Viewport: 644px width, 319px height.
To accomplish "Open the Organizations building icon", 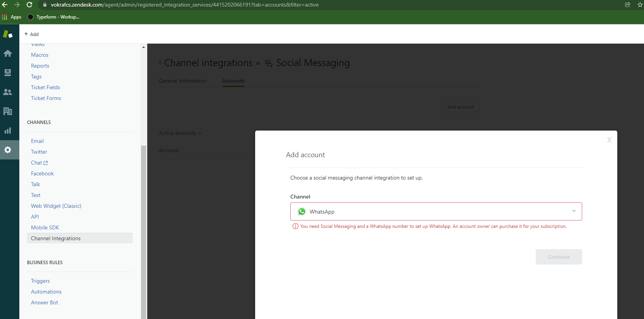I will [x=8, y=111].
